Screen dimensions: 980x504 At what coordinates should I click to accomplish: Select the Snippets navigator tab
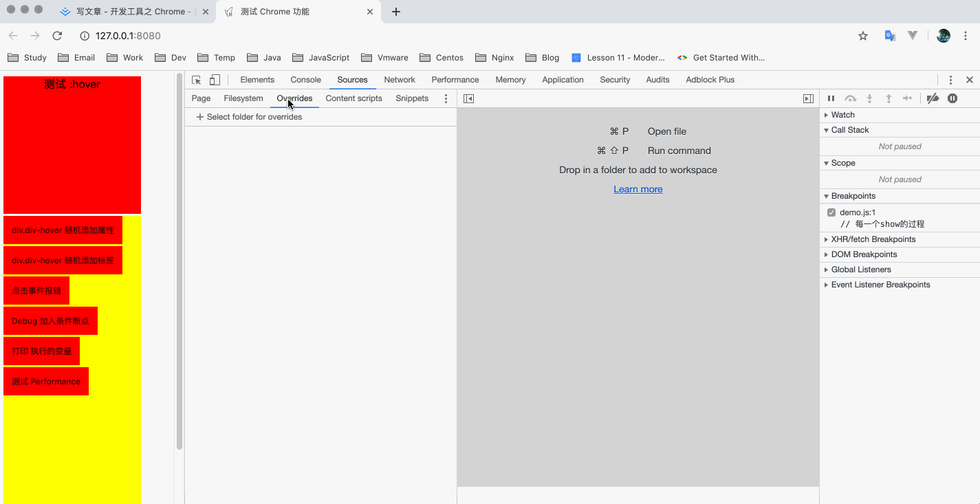412,98
